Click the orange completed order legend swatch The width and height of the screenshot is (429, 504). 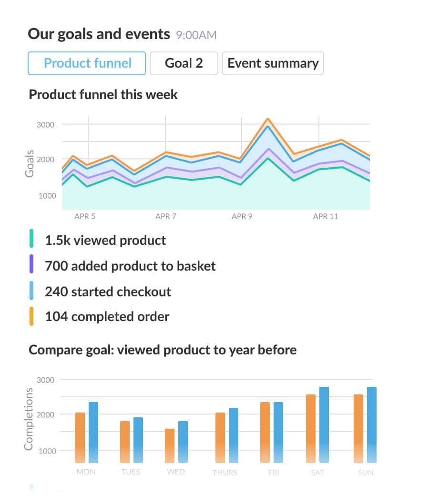pos(31,316)
